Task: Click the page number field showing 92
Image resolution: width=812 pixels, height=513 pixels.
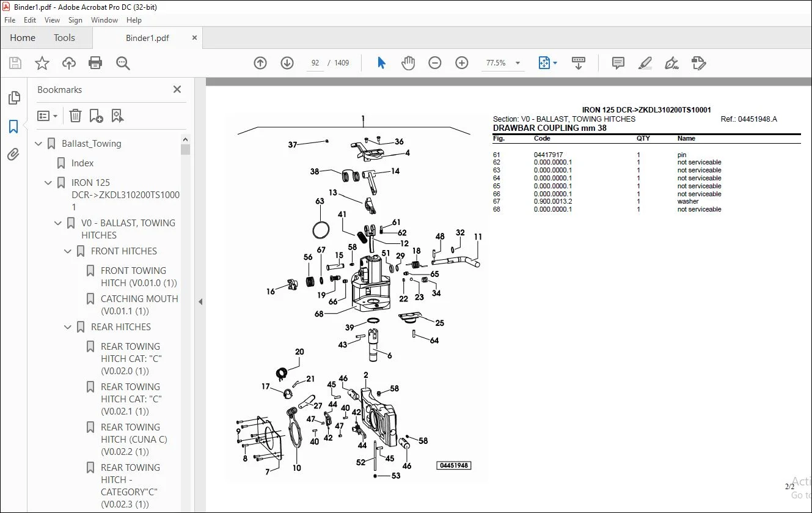Action: pos(315,63)
